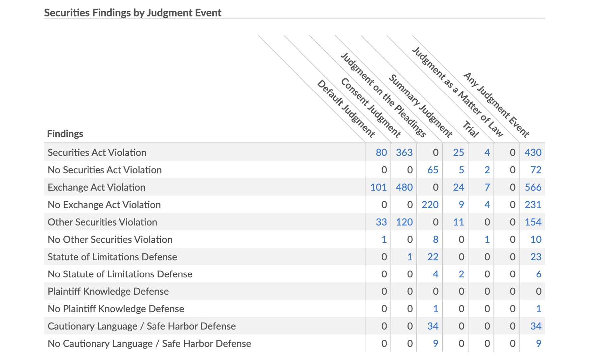Screen dimensions: 599x364
Task: Open the 430 Any Judgment Event total
Action: tap(533, 152)
